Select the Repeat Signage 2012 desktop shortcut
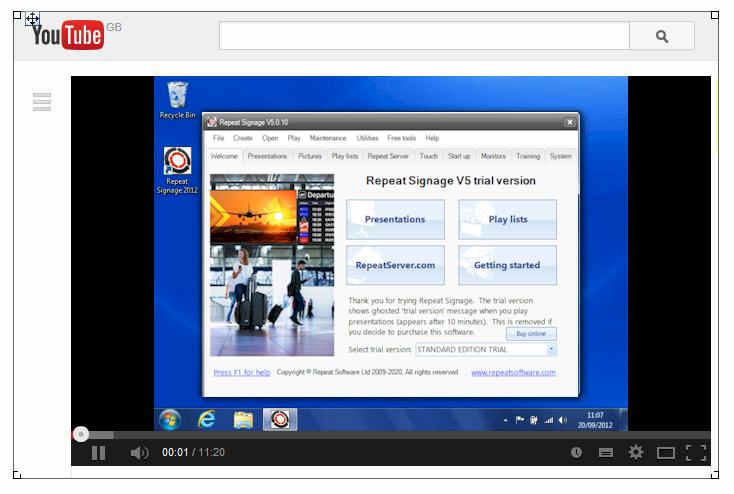The height and width of the screenshot is (494, 734). [177, 170]
